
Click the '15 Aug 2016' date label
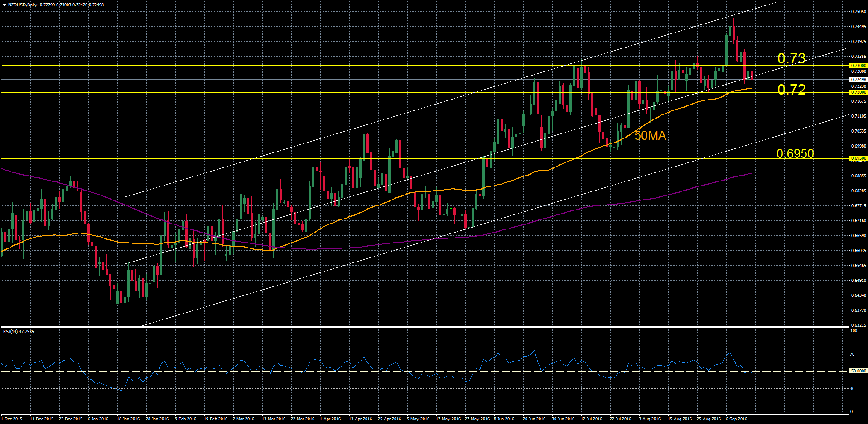coord(680,419)
